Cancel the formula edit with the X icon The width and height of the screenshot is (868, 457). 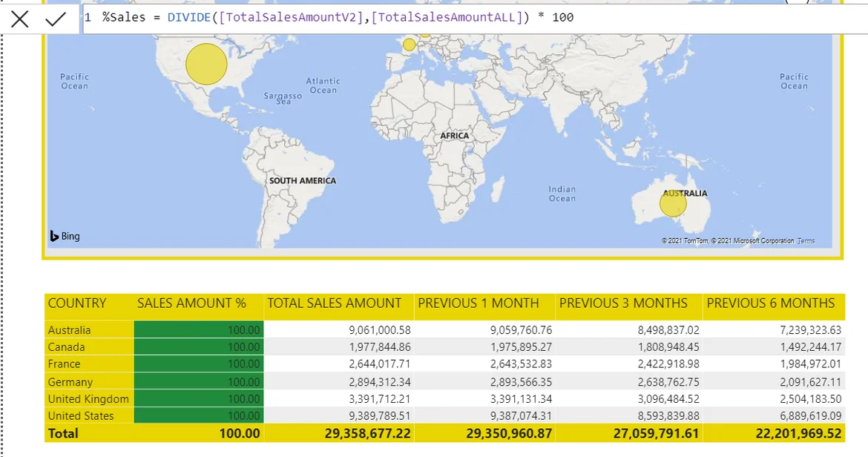(20, 19)
